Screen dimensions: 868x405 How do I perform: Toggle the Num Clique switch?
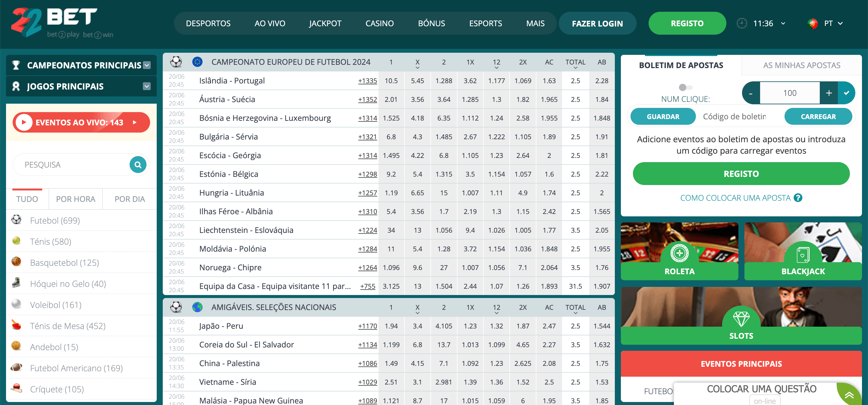tap(685, 88)
